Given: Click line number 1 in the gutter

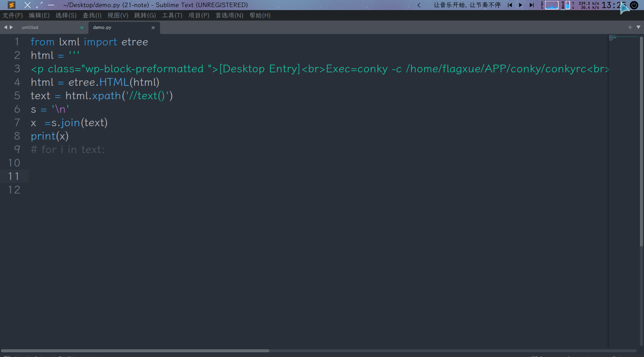Looking at the screenshot, I should 17,42.
